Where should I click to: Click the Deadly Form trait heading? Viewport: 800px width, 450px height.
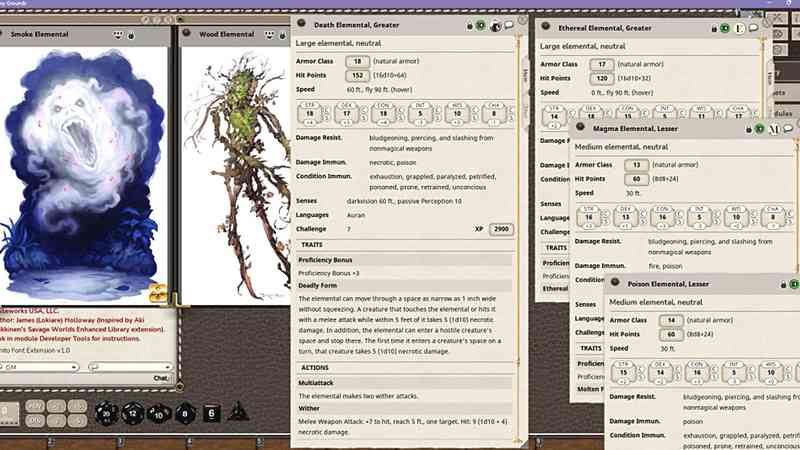tap(317, 286)
